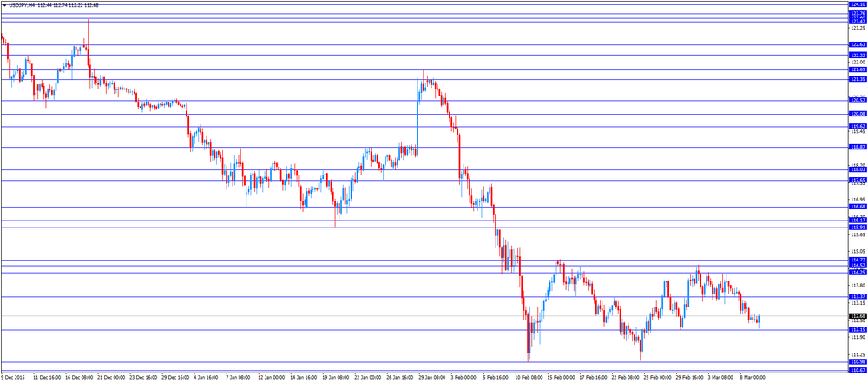
Task: Click the 25 Feb 00:00 time axis label
Action: coord(657,378)
